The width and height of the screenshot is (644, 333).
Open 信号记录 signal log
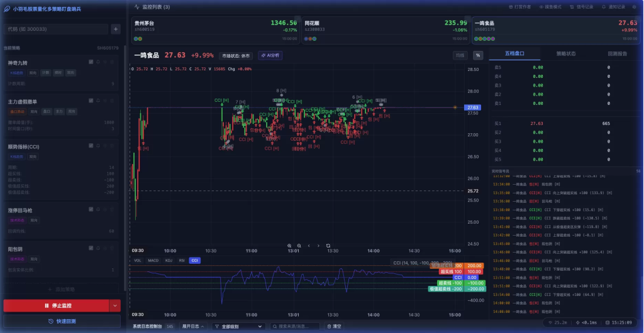click(582, 7)
